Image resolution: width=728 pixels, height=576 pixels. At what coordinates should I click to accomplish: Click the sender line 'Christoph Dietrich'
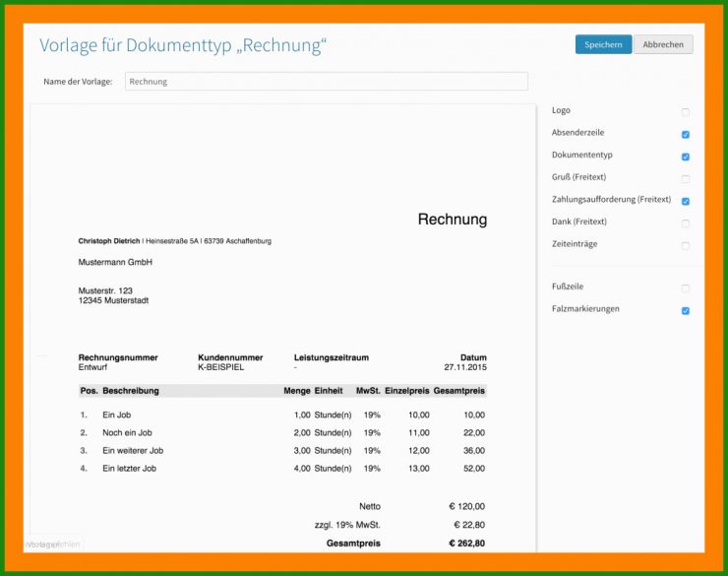[x=108, y=241]
